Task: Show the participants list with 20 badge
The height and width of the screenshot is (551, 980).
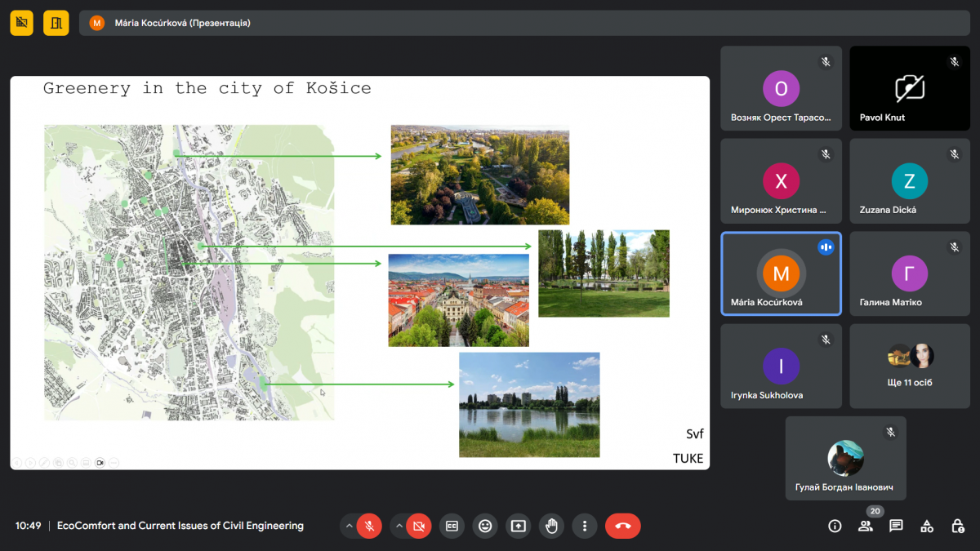Action: (x=865, y=527)
